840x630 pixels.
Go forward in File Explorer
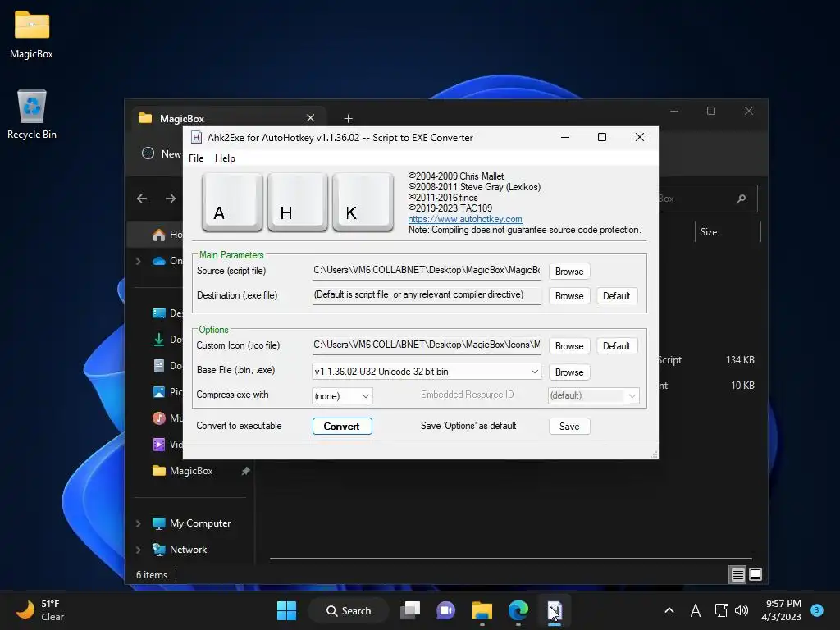coord(171,199)
